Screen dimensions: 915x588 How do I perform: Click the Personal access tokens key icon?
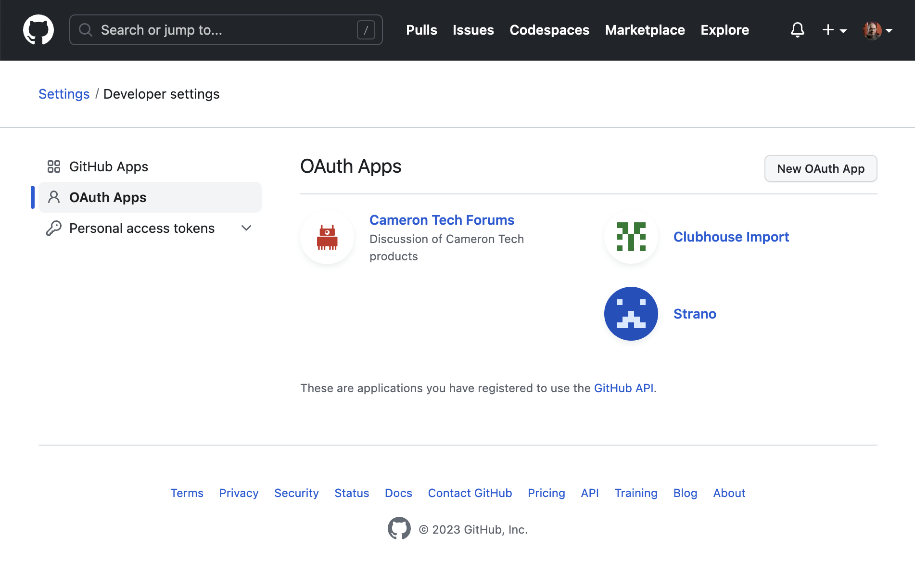(54, 228)
